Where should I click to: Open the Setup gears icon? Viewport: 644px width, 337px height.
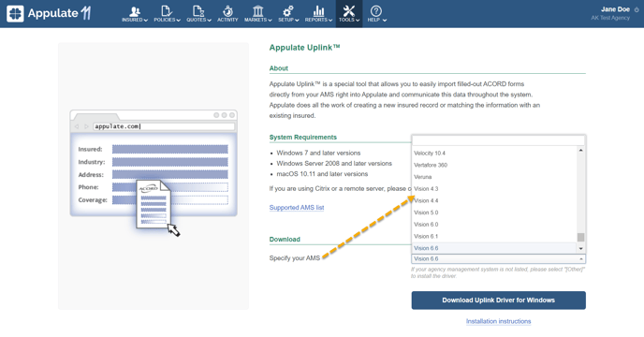click(x=288, y=11)
